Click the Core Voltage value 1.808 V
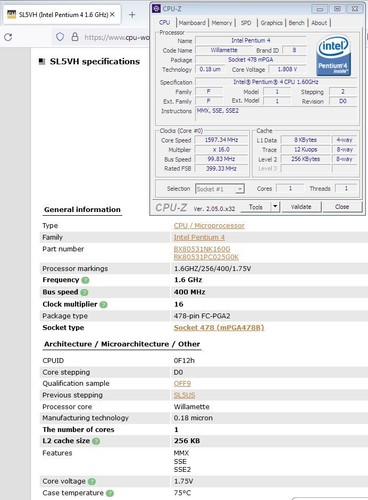Viewport: 368px width, 500px height. click(287, 69)
